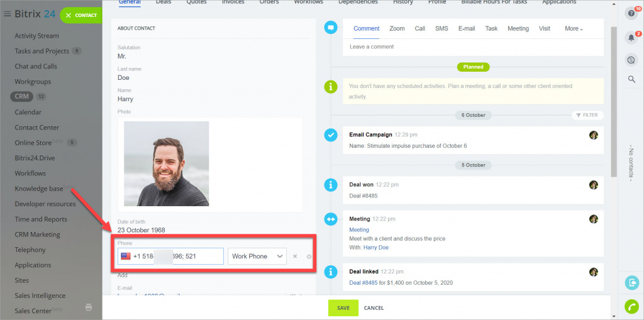The width and height of the screenshot is (644, 320).
Task: Open Tasks and Projects in the sidebar
Action: pyautogui.click(x=42, y=51)
